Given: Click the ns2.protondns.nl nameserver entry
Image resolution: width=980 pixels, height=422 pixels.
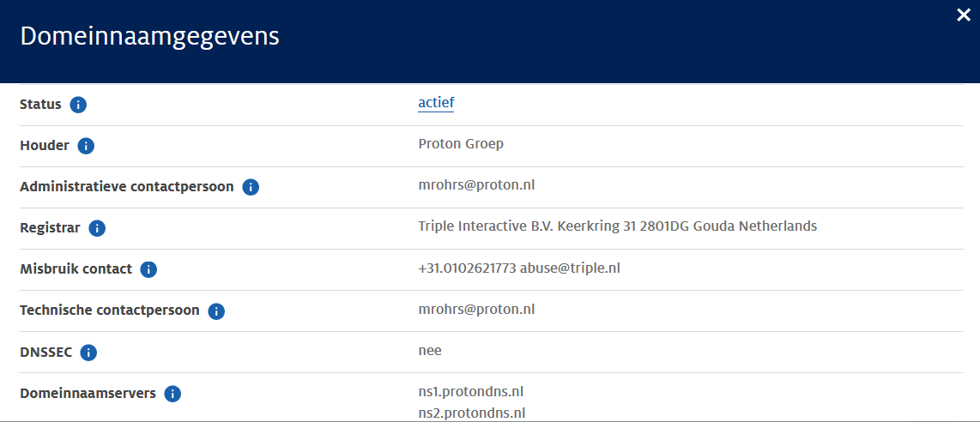Looking at the screenshot, I should 471,413.
